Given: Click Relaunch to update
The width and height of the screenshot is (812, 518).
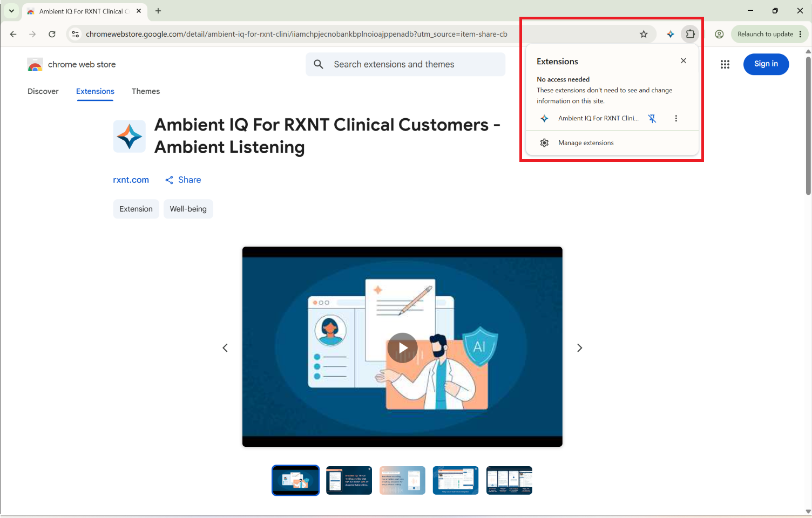Looking at the screenshot, I should (x=765, y=34).
